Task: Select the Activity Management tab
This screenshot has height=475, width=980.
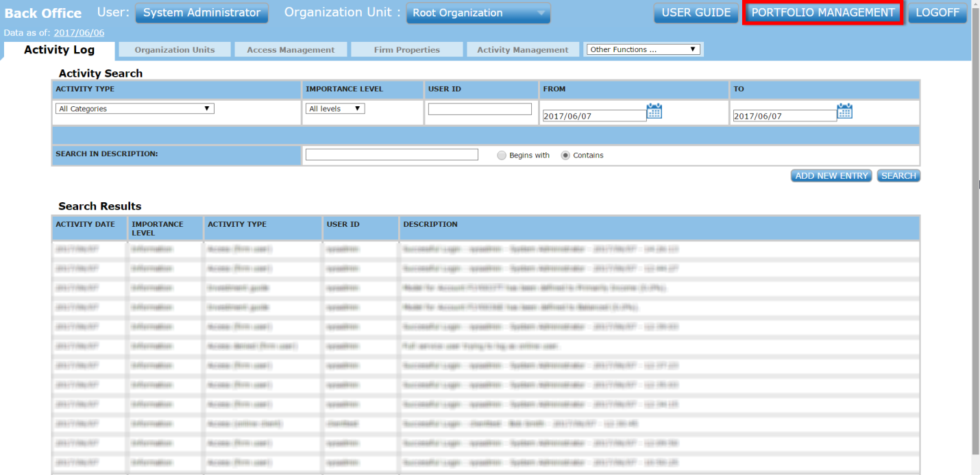Action: click(523, 49)
